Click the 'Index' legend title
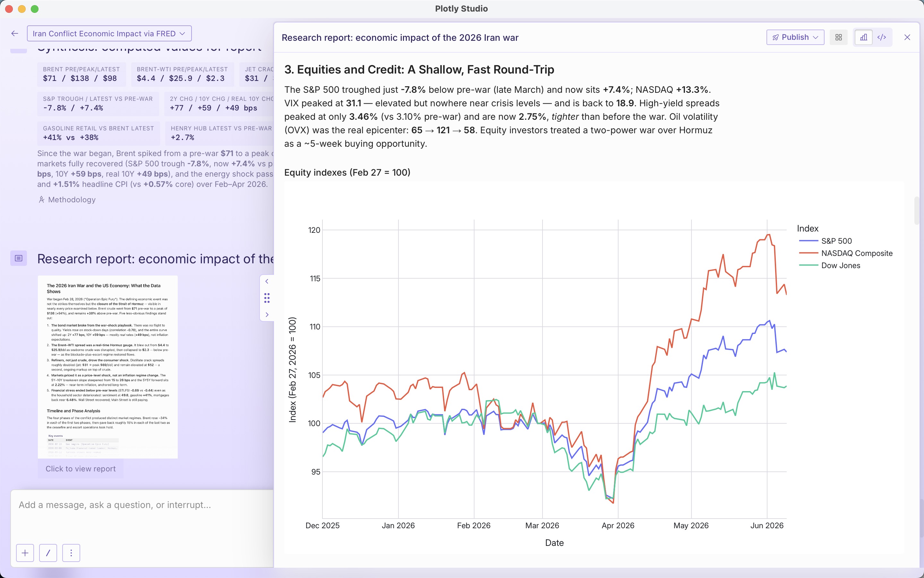This screenshot has height=578, width=924. (808, 228)
